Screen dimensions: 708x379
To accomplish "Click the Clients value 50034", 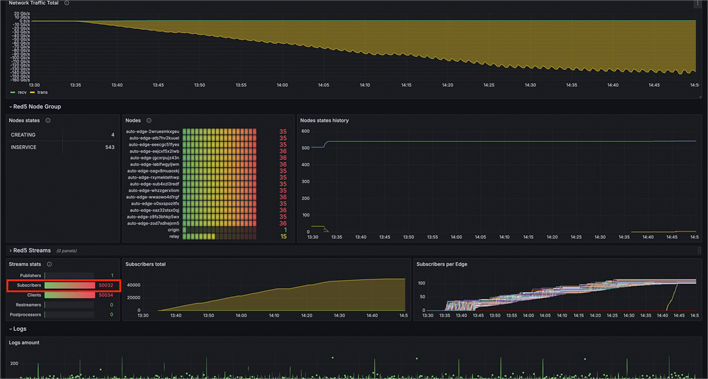I will [106, 295].
